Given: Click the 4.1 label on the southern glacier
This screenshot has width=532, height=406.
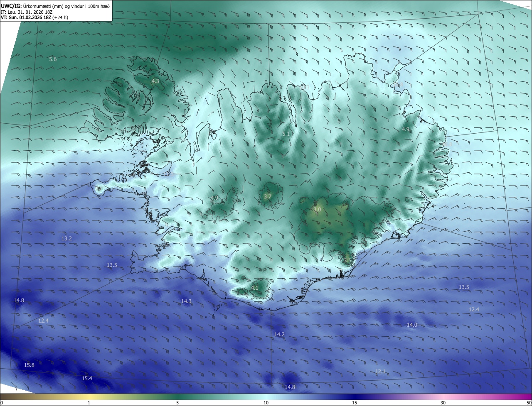Looking at the screenshot, I should coord(255,288).
